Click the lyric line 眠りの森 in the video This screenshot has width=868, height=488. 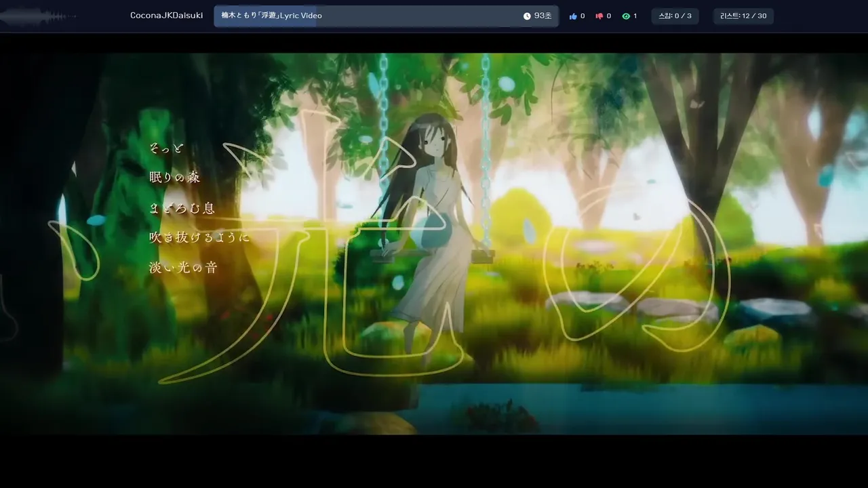[x=175, y=178]
